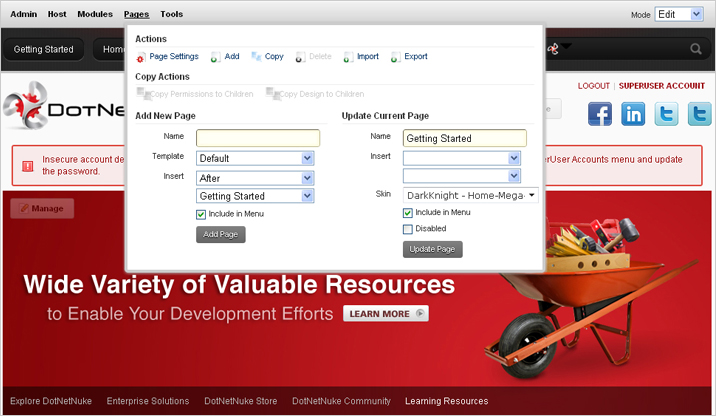The image size is (716, 416).
Task: Click the Export page icon
Action: [396, 57]
